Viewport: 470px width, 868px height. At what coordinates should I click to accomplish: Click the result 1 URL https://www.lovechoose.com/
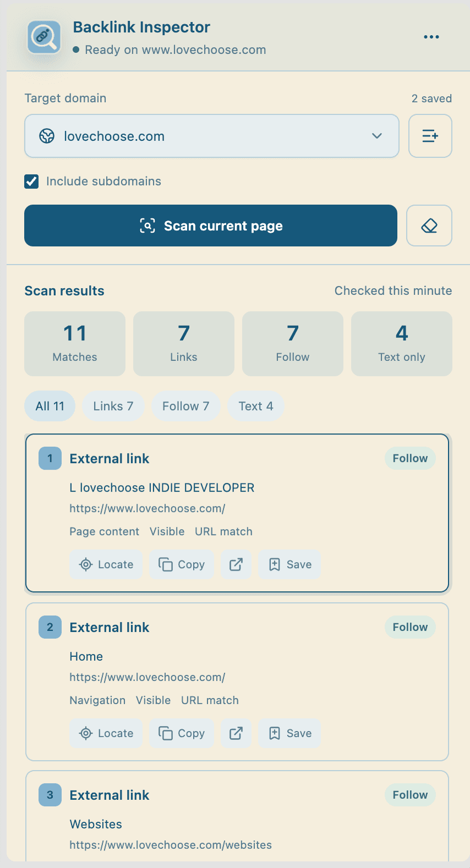[x=147, y=508]
